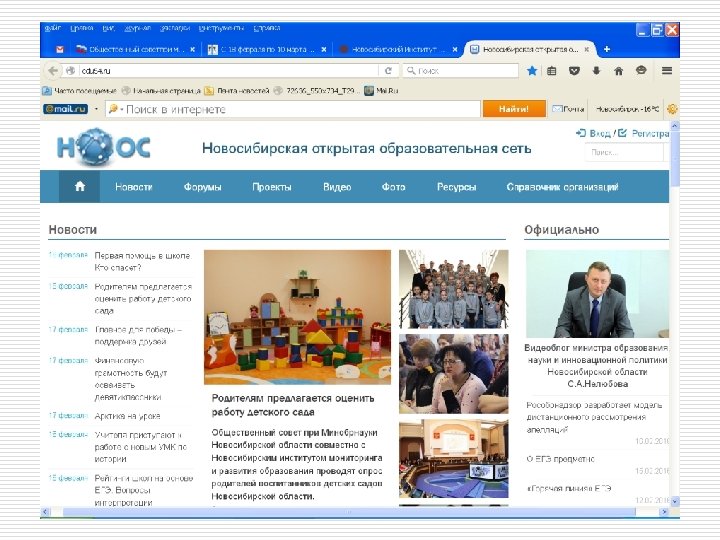Click the orange 'Найти!' search button

(514, 109)
